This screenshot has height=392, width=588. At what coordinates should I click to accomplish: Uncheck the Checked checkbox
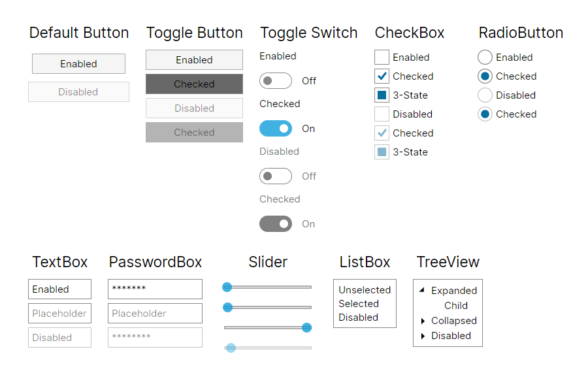pos(381,76)
